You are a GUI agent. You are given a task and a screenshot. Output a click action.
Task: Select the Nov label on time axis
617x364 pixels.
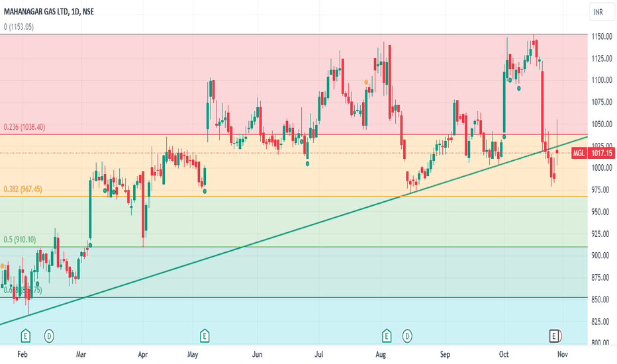(x=563, y=354)
